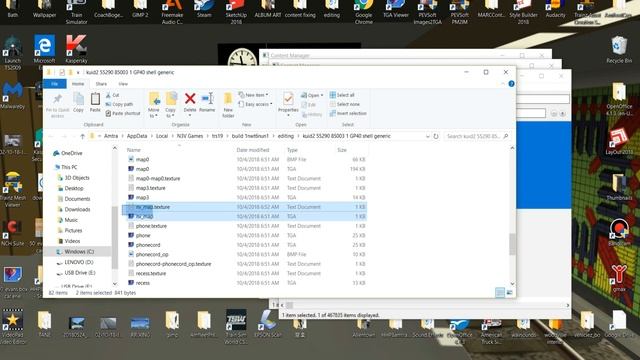
Task: Open the Move to dropdown
Action: tap(154, 105)
